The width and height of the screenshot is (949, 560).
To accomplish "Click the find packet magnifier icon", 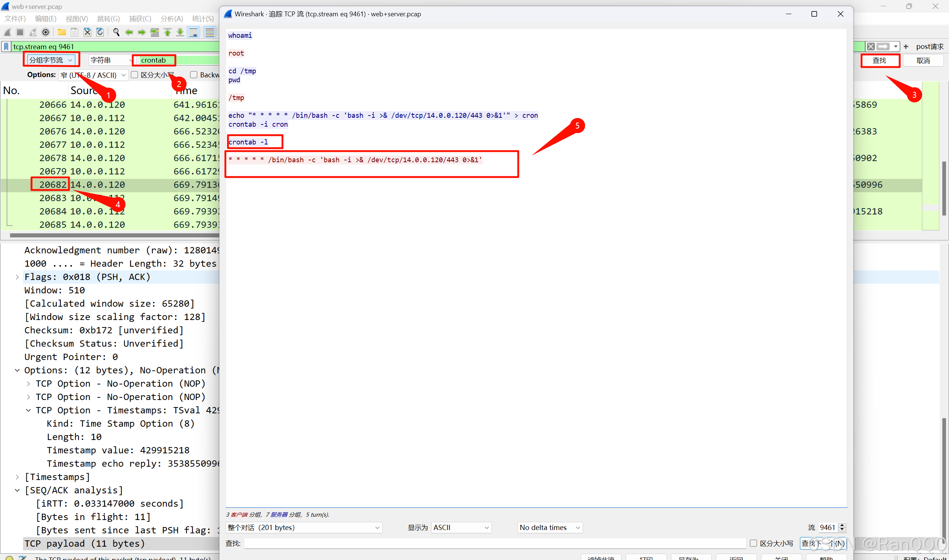I will [x=116, y=33].
